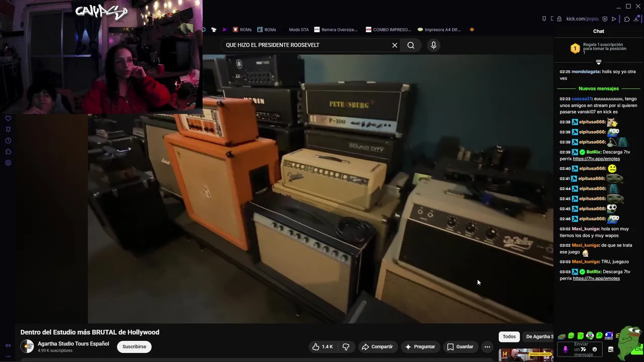Open the sidebar settings gear icon
This screenshot has width=644, height=362.
[x=8, y=163]
